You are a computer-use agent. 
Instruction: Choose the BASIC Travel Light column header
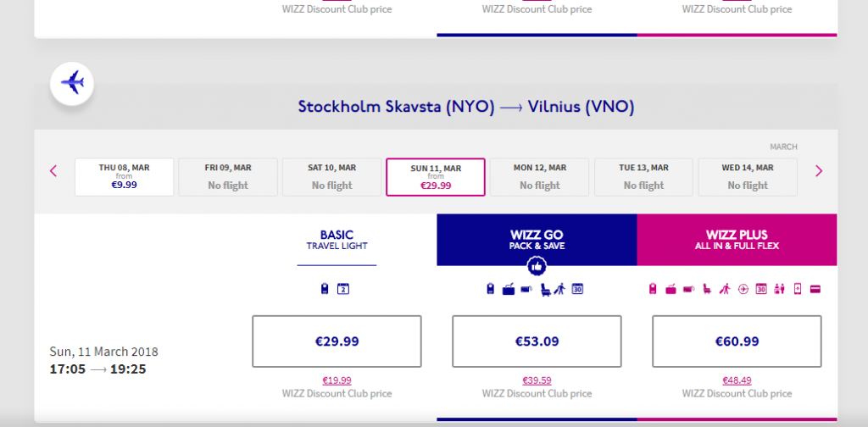pyautogui.click(x=337, y=240)
